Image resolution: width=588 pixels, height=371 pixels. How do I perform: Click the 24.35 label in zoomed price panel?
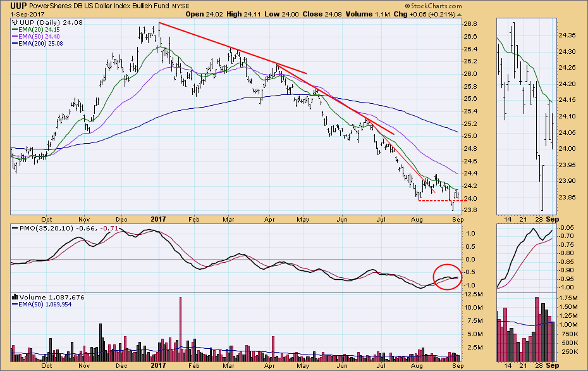(567, 35)
